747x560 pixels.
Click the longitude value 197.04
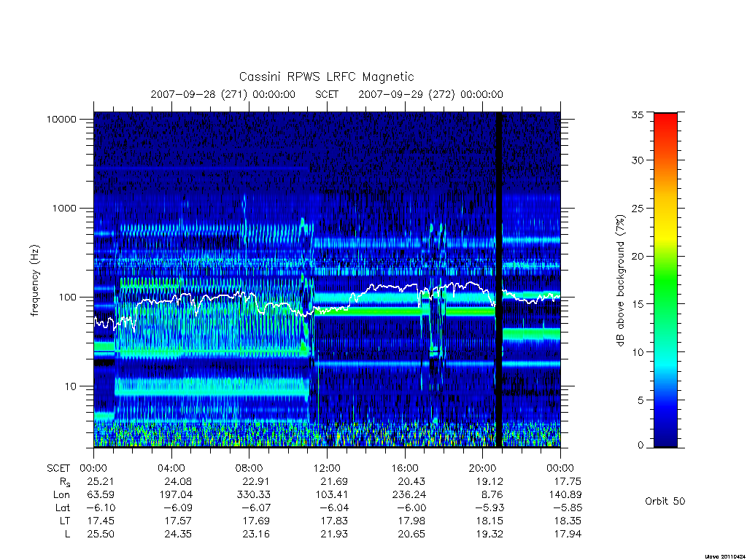tap(175, 495)
